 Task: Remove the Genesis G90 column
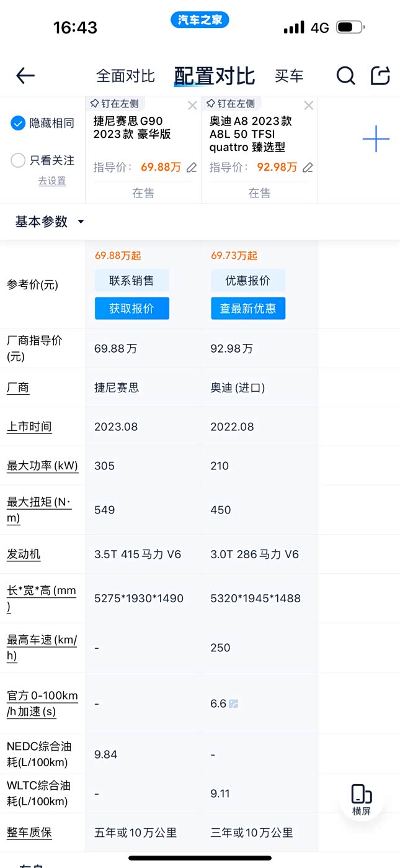point(192,106)
